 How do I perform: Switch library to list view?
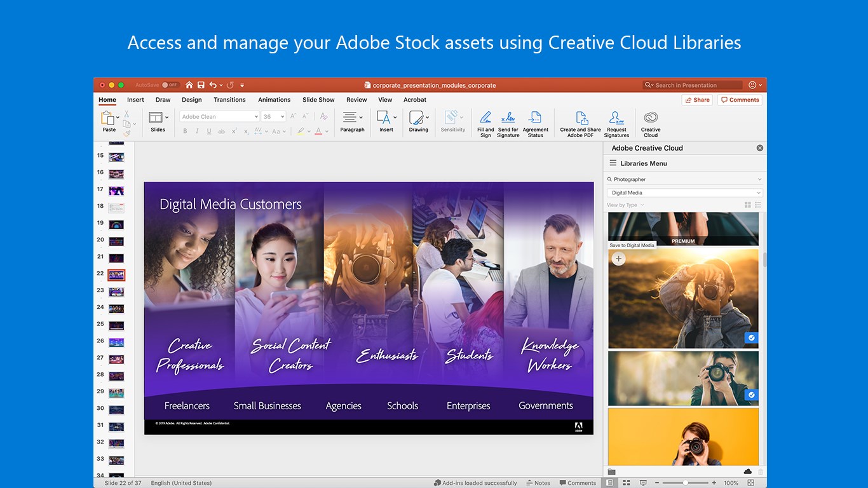tap(758, 205)
